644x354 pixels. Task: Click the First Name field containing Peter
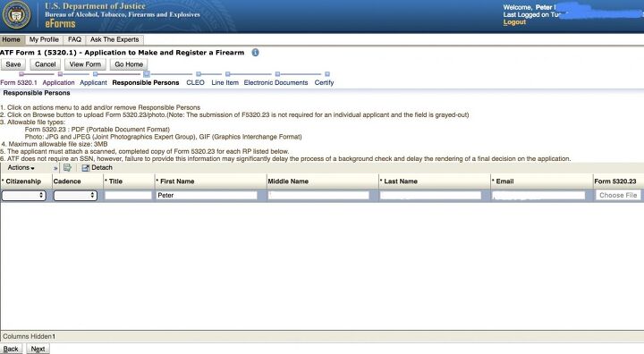207,196
